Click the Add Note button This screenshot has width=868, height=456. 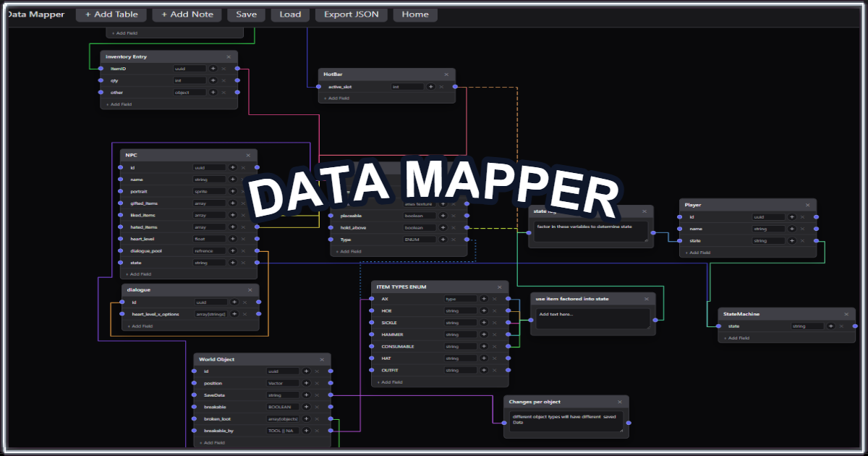pyautogui.click(x=187, y=14)
